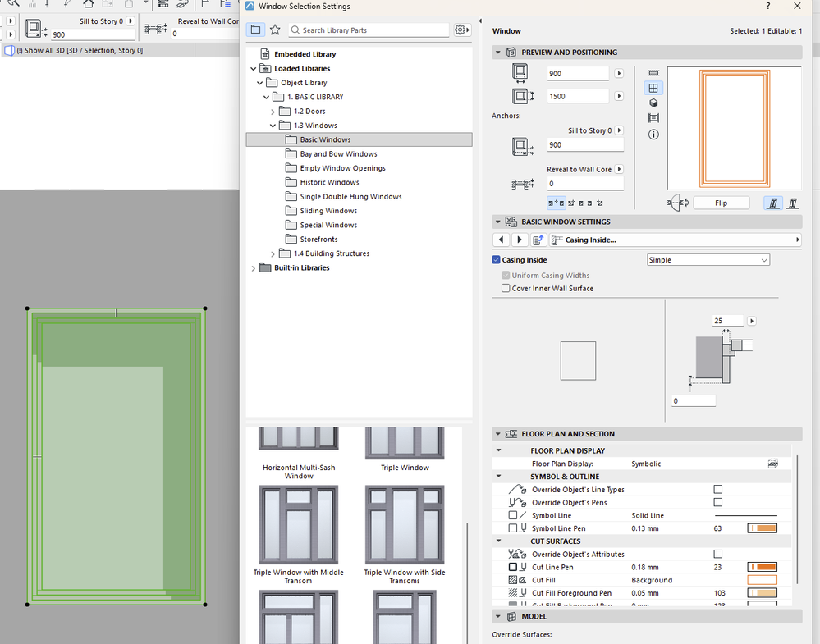Image resolution: width=820 pixels, height=644 pixels.
Task: Open Reveal to Wall Core options in dialog
Action: 619,169
